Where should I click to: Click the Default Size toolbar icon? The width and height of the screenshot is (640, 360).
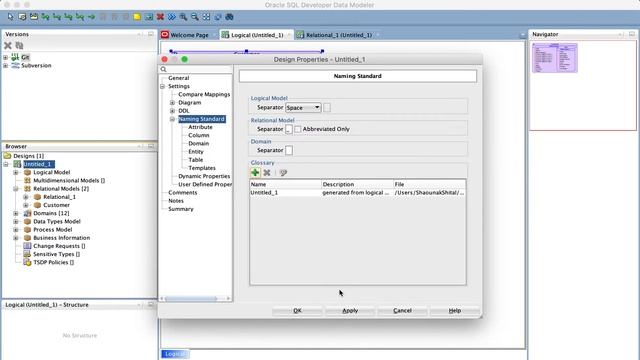pyautogui.click(x=218, y=17)
